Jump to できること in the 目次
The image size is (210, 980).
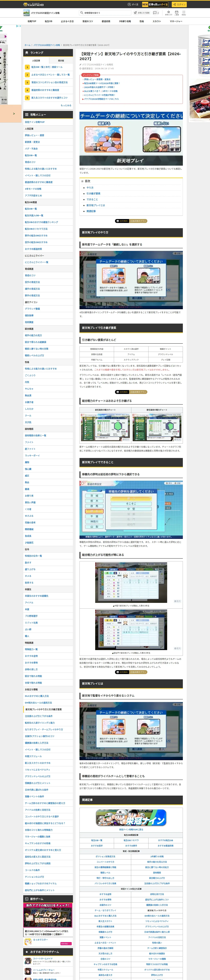(x=92, y=199)
